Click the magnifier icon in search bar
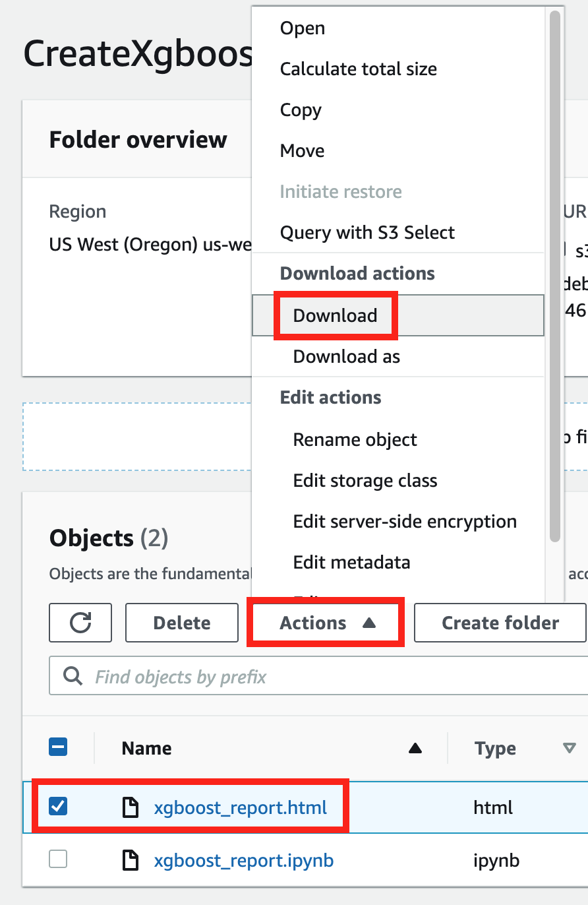This screenshot has width=588, height=905. tap(73, 675)
